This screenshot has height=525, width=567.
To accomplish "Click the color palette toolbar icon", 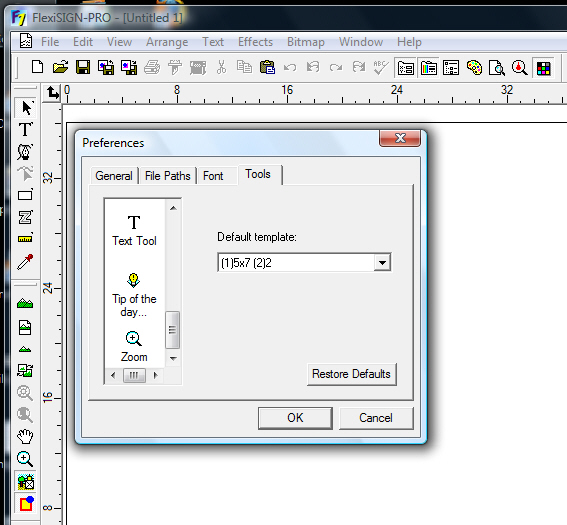I will tap(474, 68).
